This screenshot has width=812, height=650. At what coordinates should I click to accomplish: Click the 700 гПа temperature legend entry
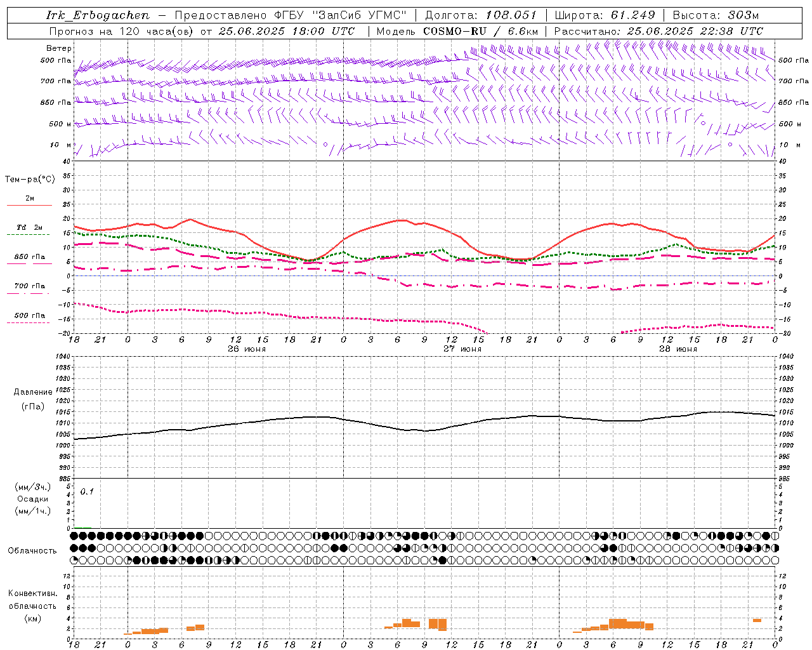(30, 286)
